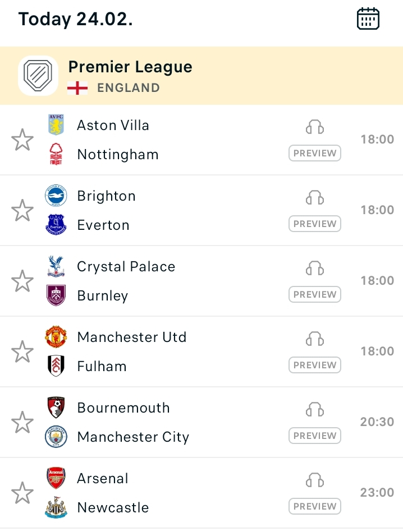Screen dimensions: 403x532
Task: Open the Premier League header title
Action: click(x=130, y=67)
